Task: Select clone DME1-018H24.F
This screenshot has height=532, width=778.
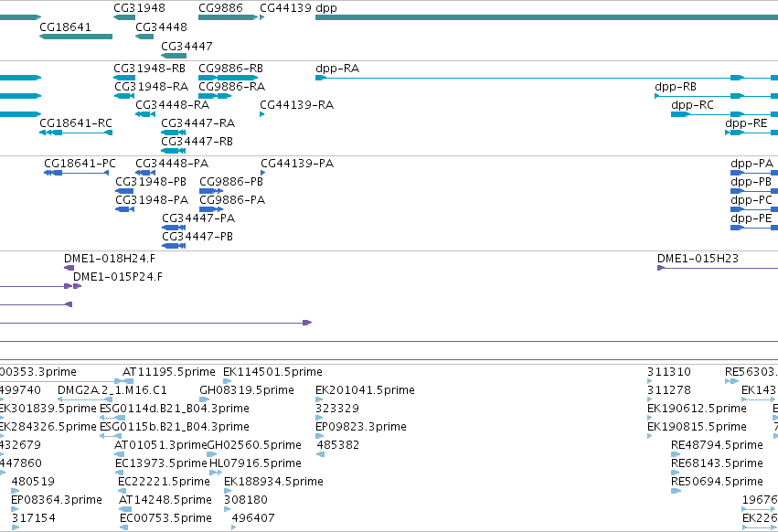Action: coord(109,259)
